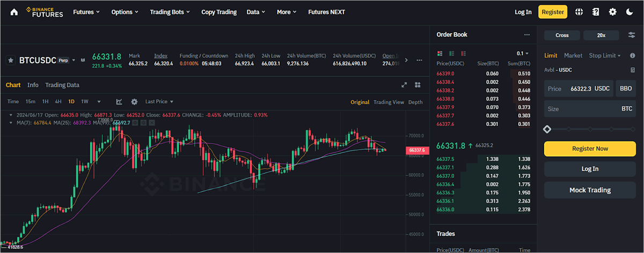Select the Limit order tab
Image resolution: width=644 pixels, height=253 pixels.
[x=551, y=56]
